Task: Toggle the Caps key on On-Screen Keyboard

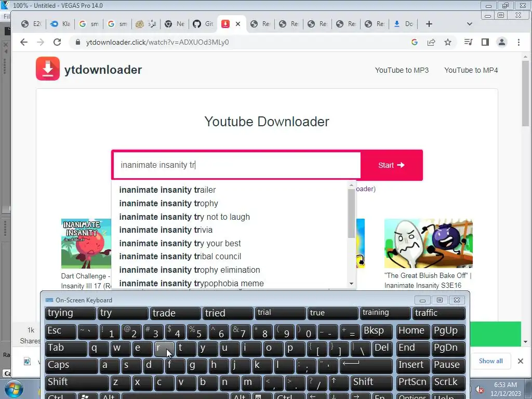Action: 72,366
